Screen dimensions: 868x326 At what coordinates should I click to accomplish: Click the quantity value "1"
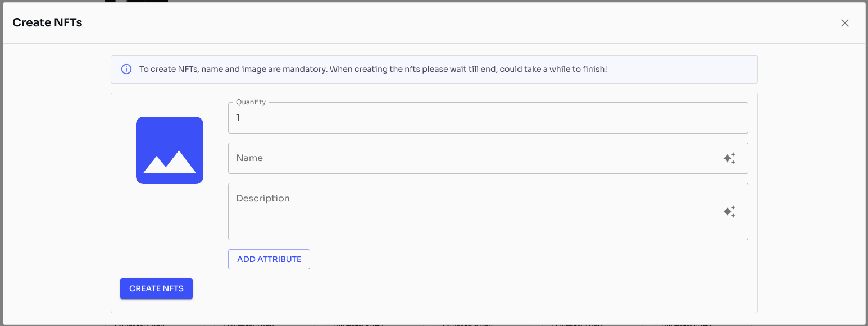238,118
